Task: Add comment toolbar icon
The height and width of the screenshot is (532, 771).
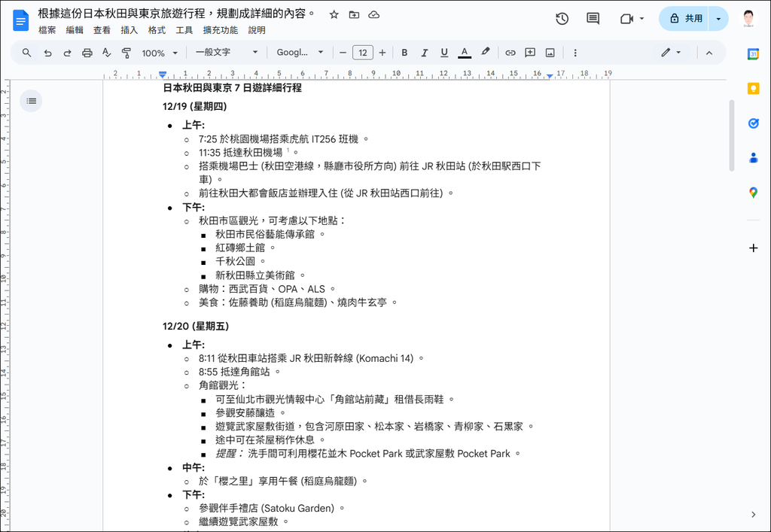Action: [x=530, y=53]
